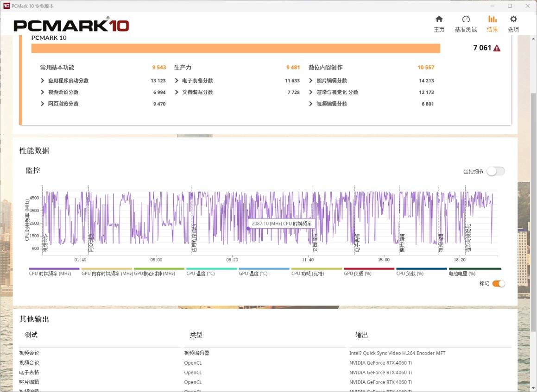Click the 生产力 score 9 481
Image resolution: width=537 pixels, height=392 pixels.
(x=293, y=68)
